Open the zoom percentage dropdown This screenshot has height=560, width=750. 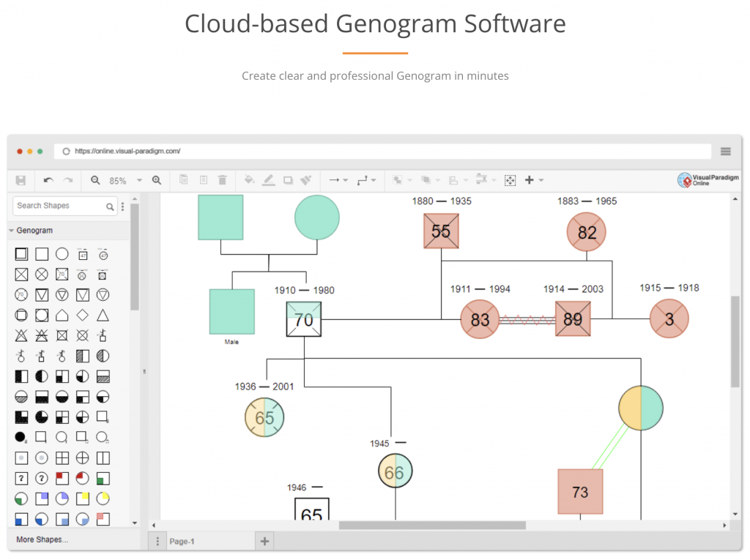(x=139, y=179)
